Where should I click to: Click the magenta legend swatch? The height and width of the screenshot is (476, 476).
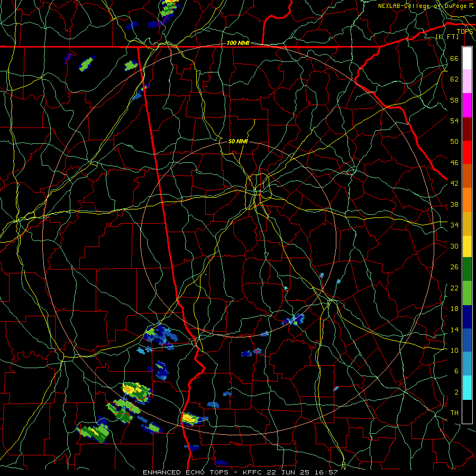(467, 105)
